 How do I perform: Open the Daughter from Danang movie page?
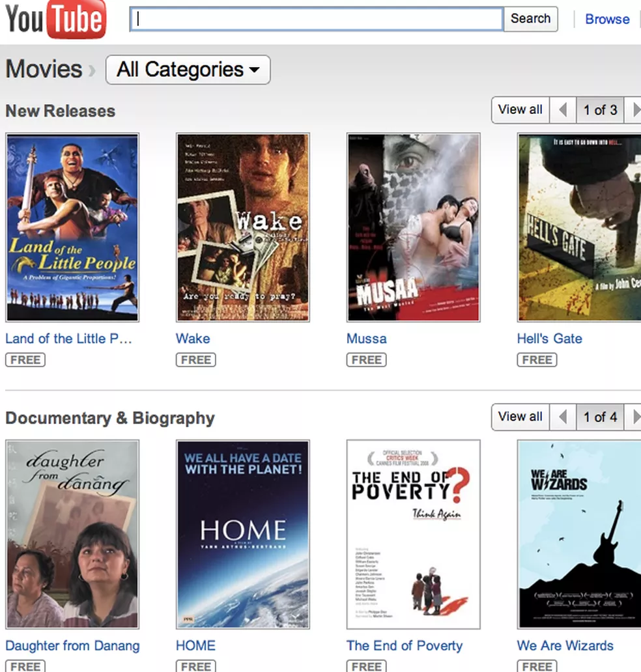tap(73, 645)
